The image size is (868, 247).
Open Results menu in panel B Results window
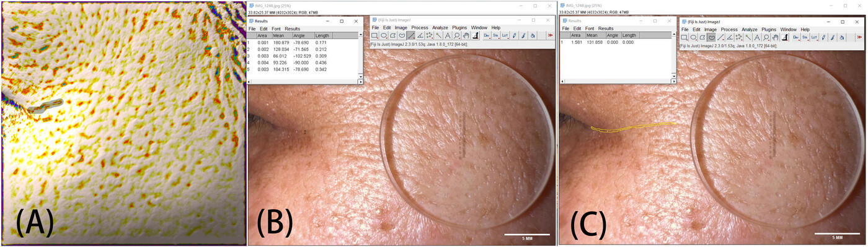pos(293,28)
